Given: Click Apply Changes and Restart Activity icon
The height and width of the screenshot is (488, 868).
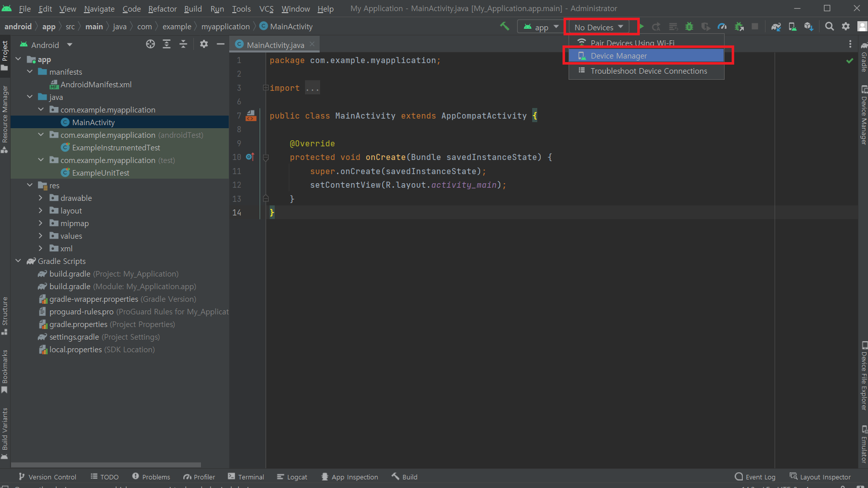Looking at the screenshot, I should coord(656,26).
